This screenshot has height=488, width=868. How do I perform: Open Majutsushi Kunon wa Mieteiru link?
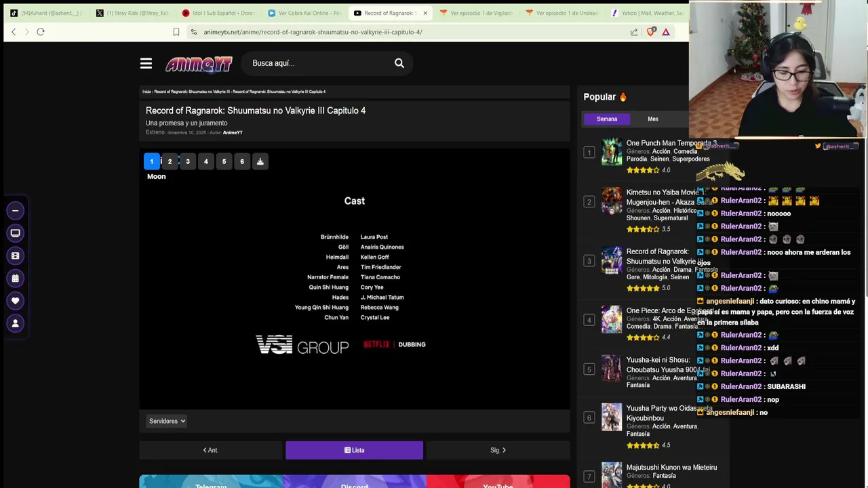(x=671, y=467)
